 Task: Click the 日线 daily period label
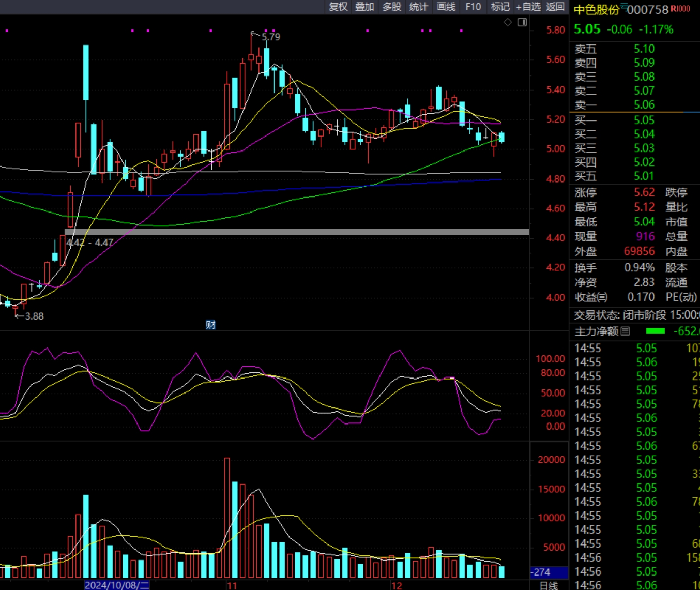[549, 585]
